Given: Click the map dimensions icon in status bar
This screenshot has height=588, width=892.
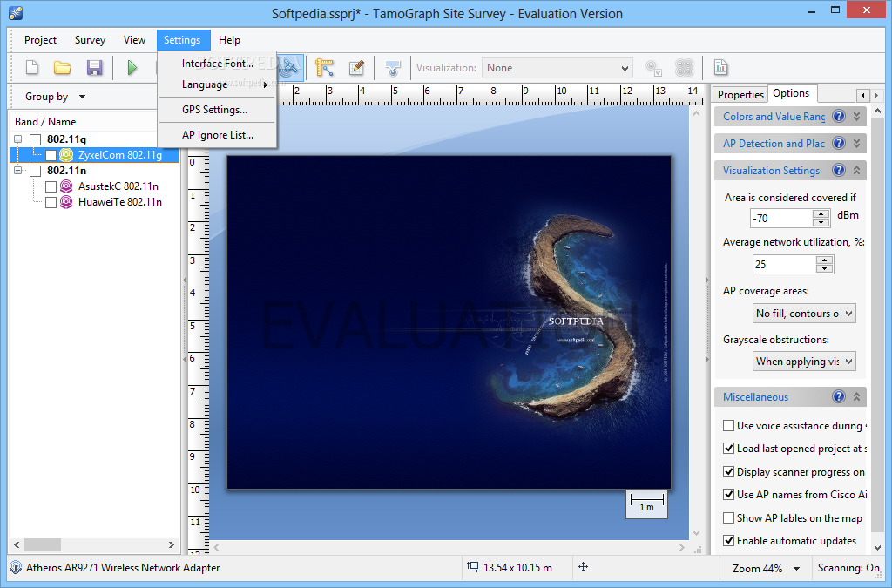Looking at the screenshot, I should tap(472, 566).
